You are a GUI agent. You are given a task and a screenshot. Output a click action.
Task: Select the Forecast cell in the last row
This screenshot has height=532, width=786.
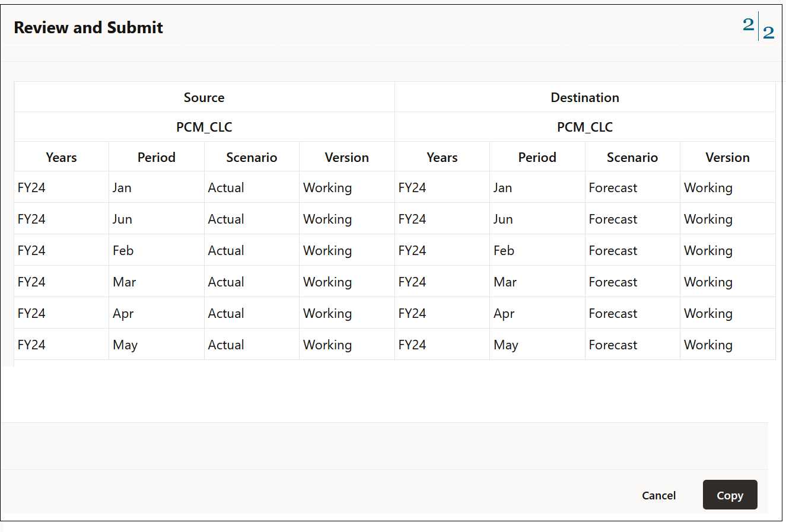point(613,345)
